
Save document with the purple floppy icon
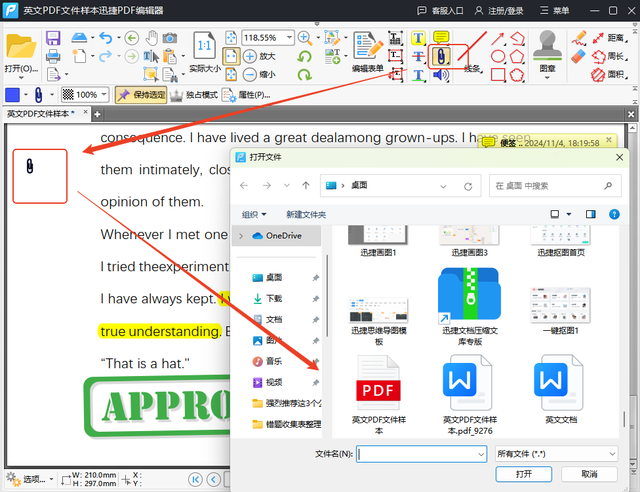[x=53, y=38]
